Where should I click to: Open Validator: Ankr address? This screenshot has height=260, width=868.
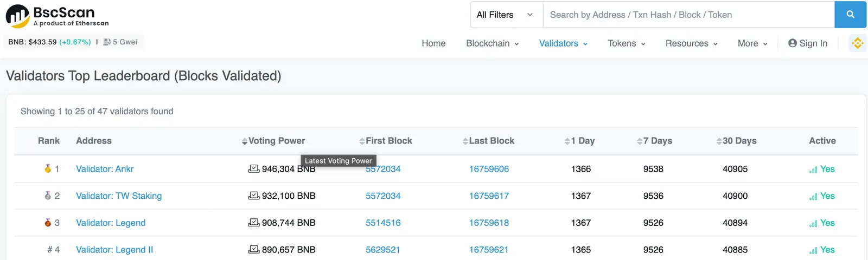[105, 169]
